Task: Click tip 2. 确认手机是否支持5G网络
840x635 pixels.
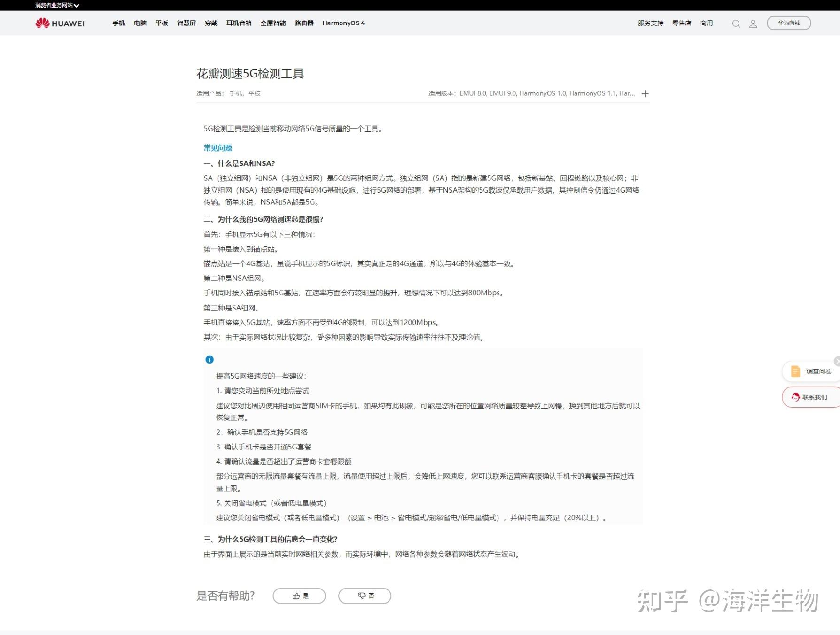Action: coord(262,432)
